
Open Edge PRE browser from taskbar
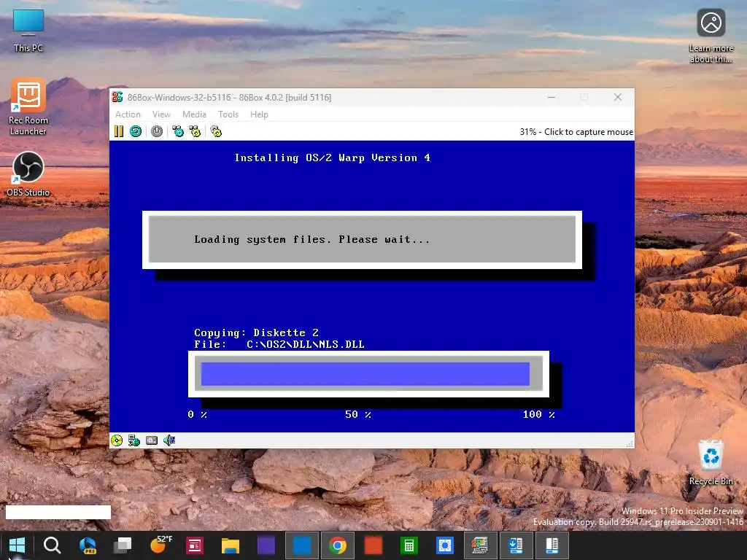[88, 545]
